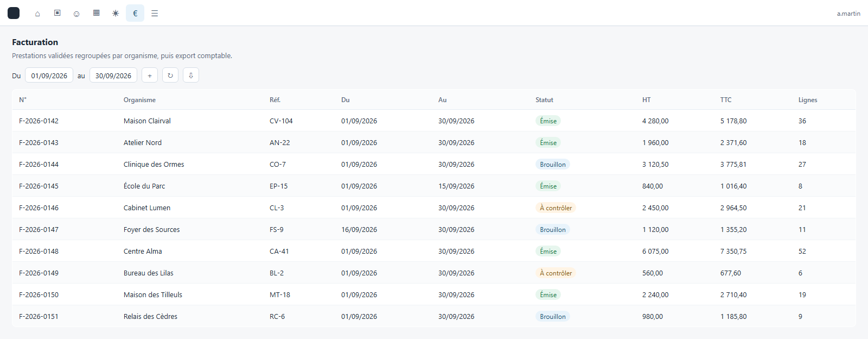This screenshot has height=339, width=868.
Task: Sort by the Organisme column header
Action: click(139, 100)
